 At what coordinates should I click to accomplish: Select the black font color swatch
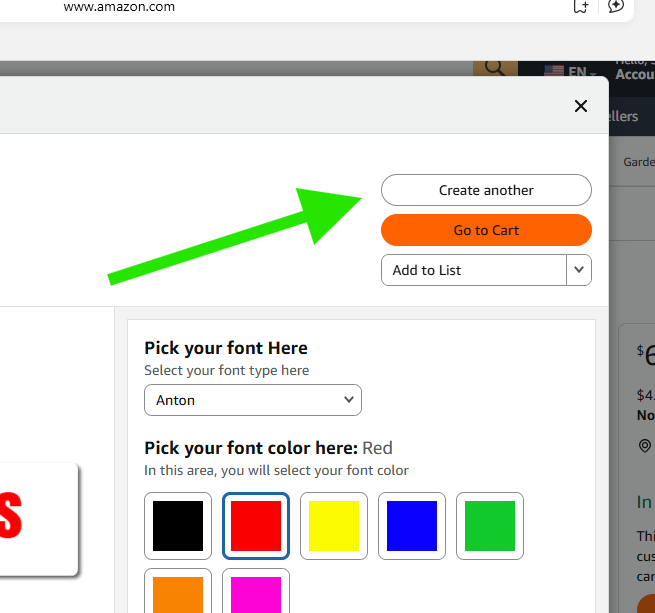(178, 526)
